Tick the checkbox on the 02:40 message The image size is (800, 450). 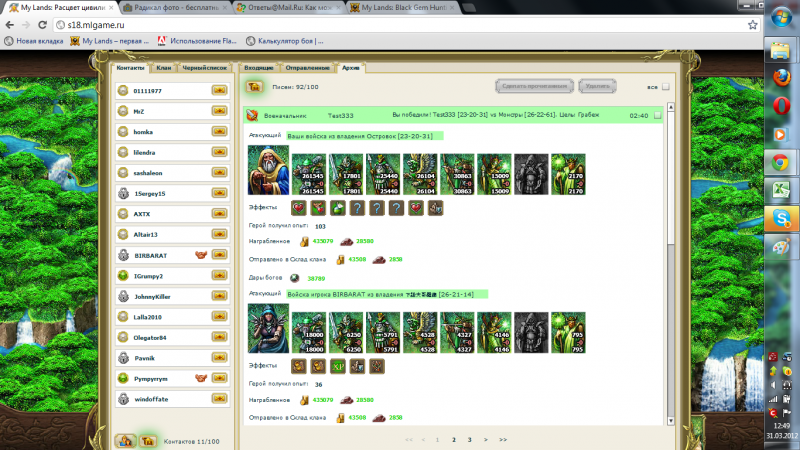[658, 115]
